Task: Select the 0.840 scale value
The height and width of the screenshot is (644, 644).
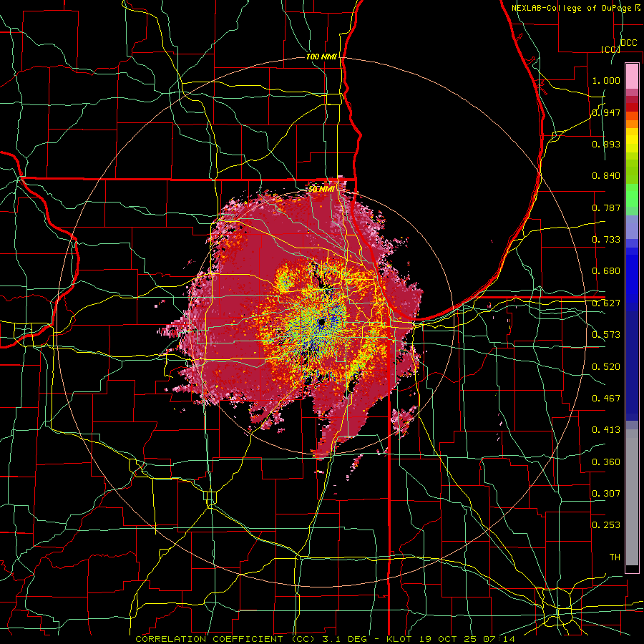Action: pos(606,176)
